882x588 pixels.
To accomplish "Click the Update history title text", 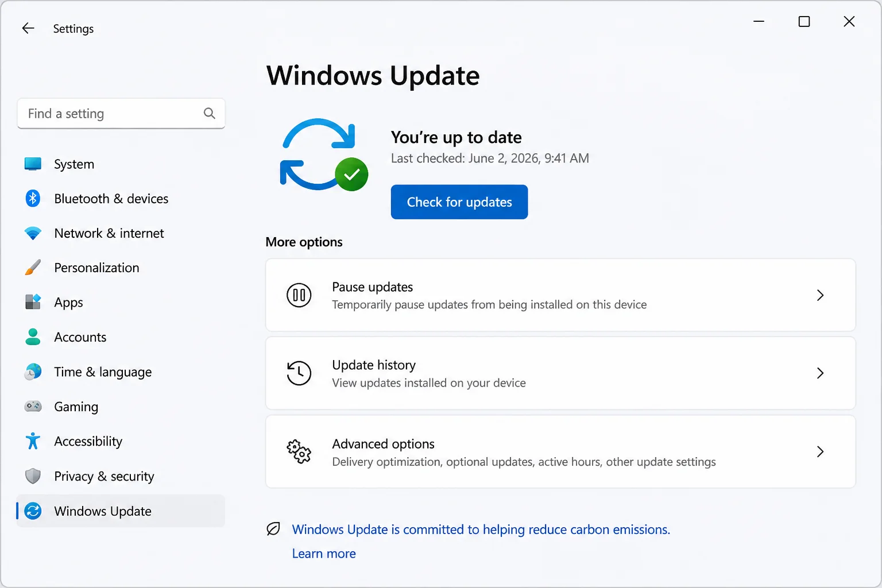I will tap(374, 365).
